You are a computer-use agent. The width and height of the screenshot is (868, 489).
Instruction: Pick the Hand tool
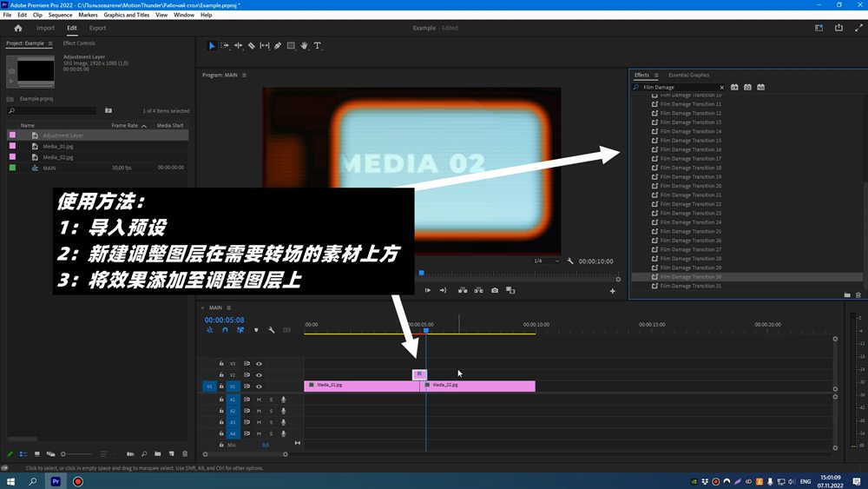tap(304, 46)
